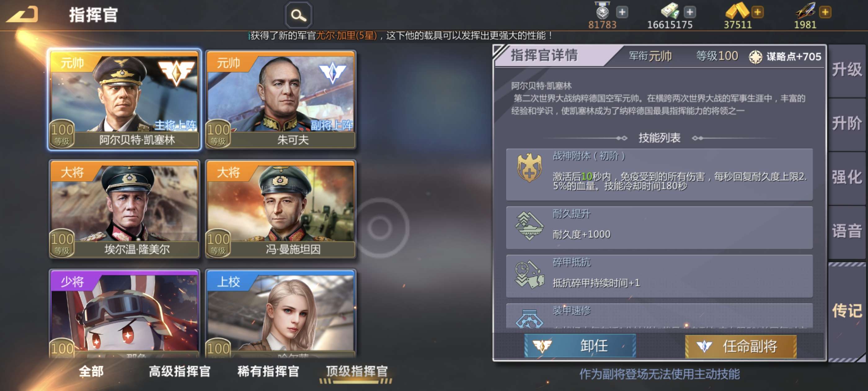
Task: Open the 强化 enhance side tab
Action: coord(847,178)
